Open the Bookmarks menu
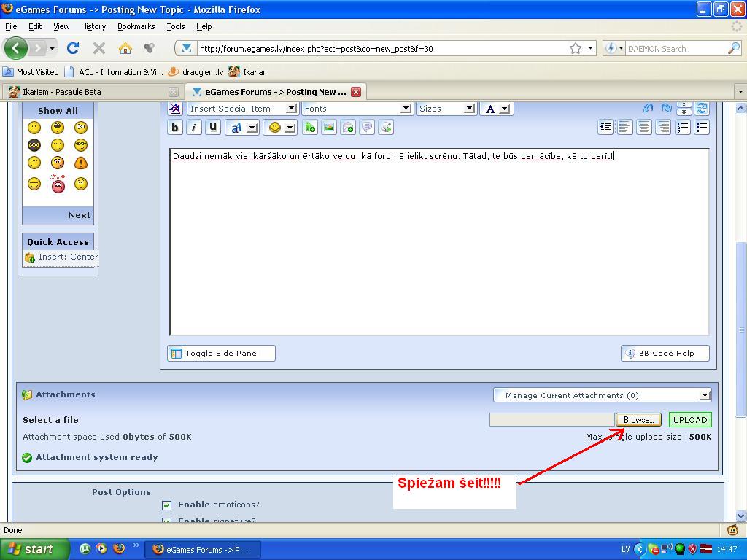This screenshot has height=560, width=747. click(136, 26)
